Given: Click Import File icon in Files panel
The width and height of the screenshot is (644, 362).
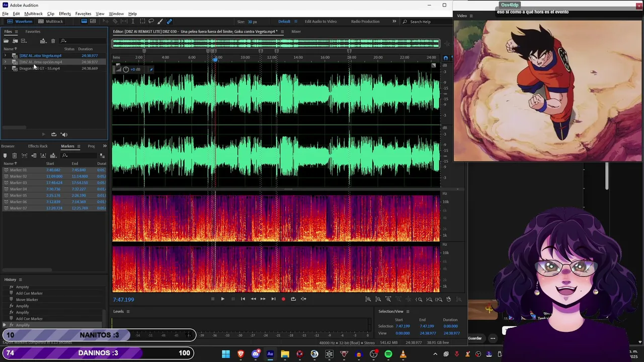Looking at the screenshot, I should [x=15, y=41].
